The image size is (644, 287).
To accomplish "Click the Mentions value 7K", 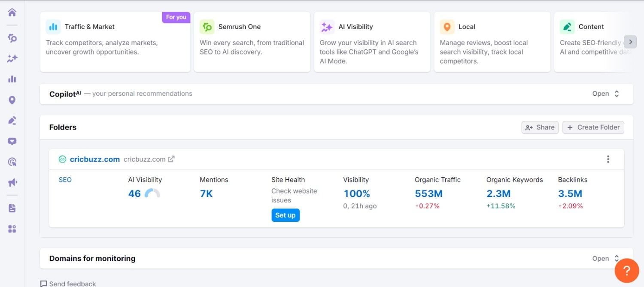I will point(206,193).
